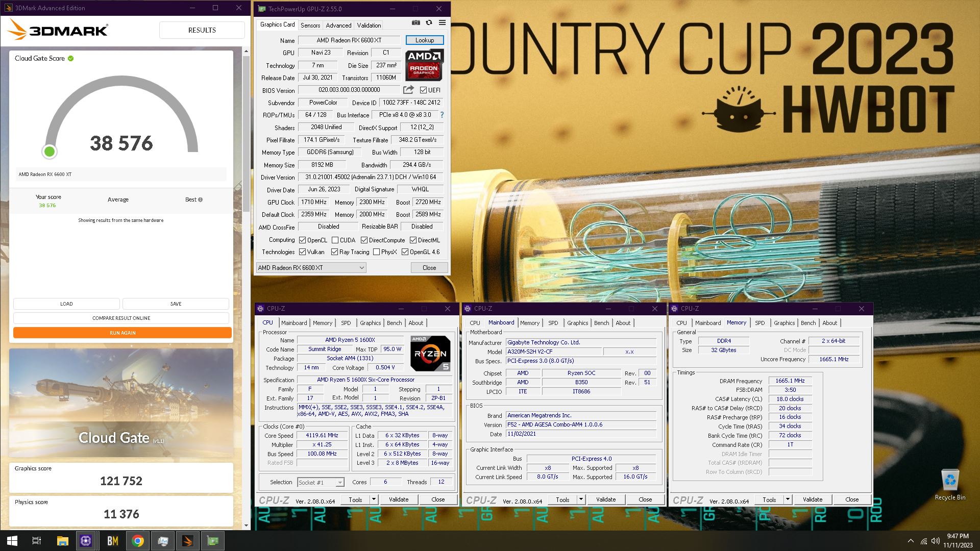Click the RUN AGAIN button
Screen dimensions: 980x551
tap(122, 333)
